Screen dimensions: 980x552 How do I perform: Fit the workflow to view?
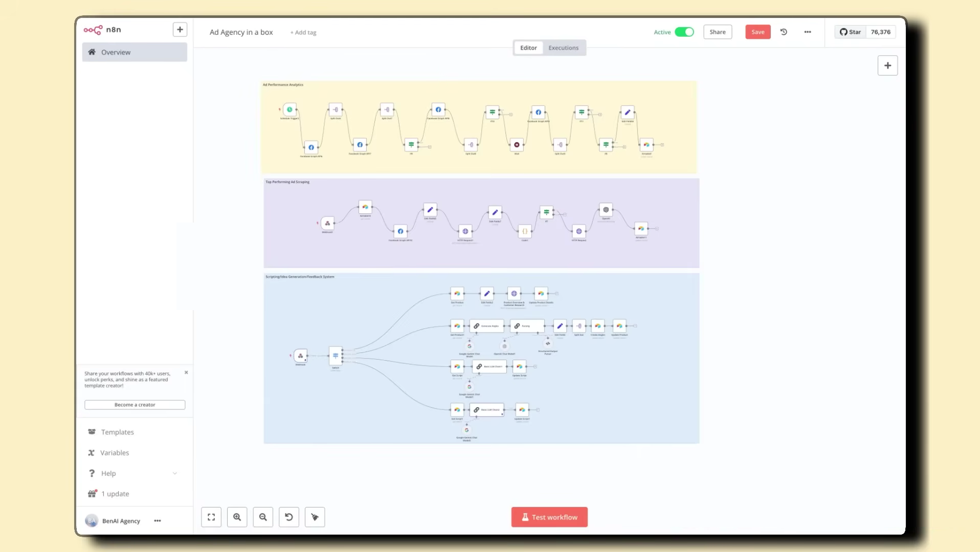coord(211,517)
